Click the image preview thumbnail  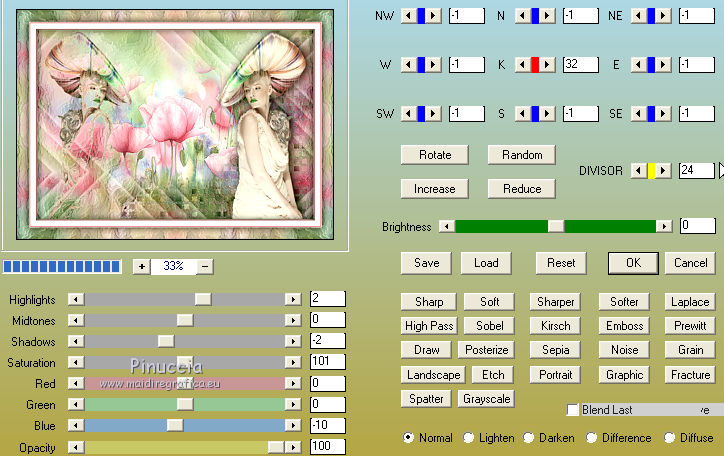pos(175,125)
